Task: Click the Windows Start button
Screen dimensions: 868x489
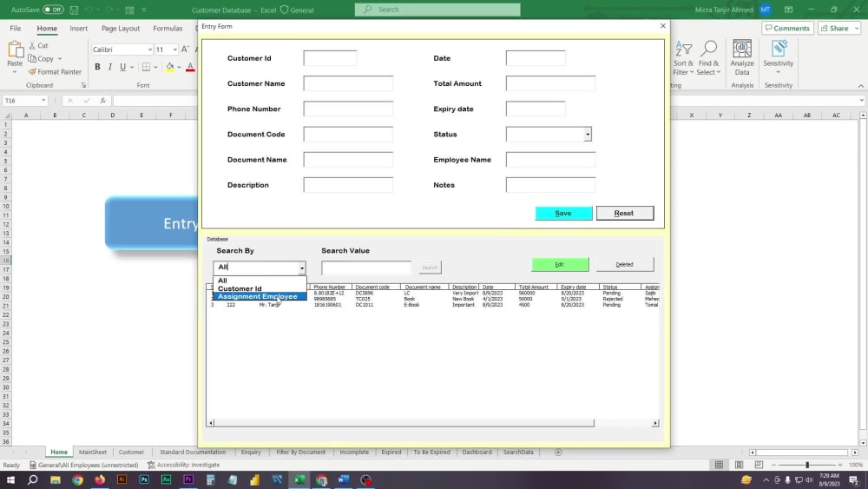Action: [10, 479]
